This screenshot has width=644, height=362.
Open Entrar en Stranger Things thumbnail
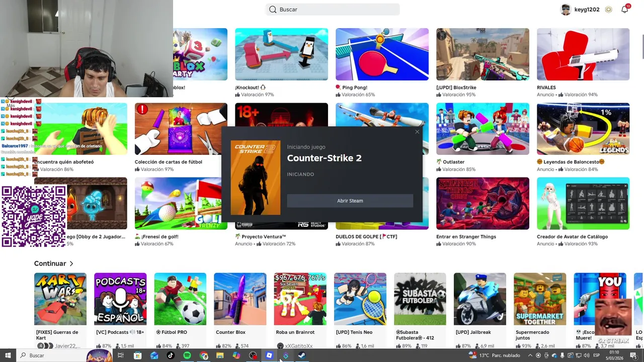482,204
